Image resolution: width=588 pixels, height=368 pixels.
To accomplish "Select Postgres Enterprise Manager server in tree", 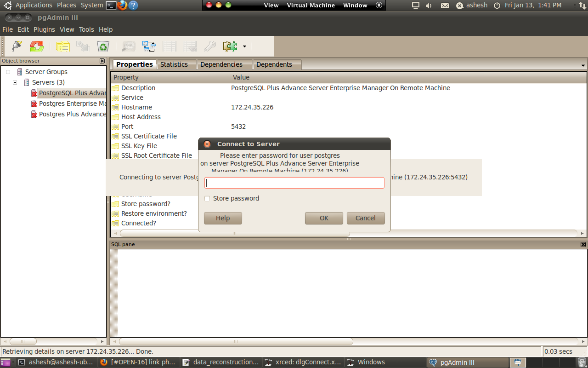I will coord(72,103).
